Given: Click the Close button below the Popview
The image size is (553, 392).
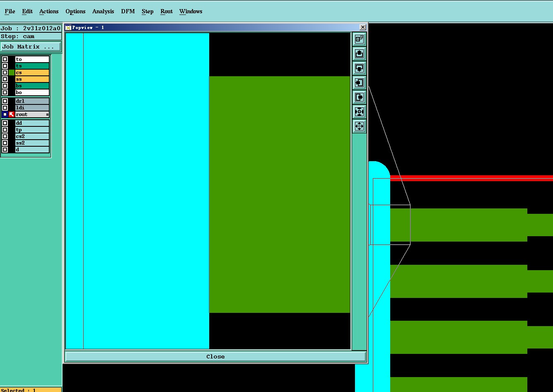Looking at the screenshot, I should coord(215,356).
